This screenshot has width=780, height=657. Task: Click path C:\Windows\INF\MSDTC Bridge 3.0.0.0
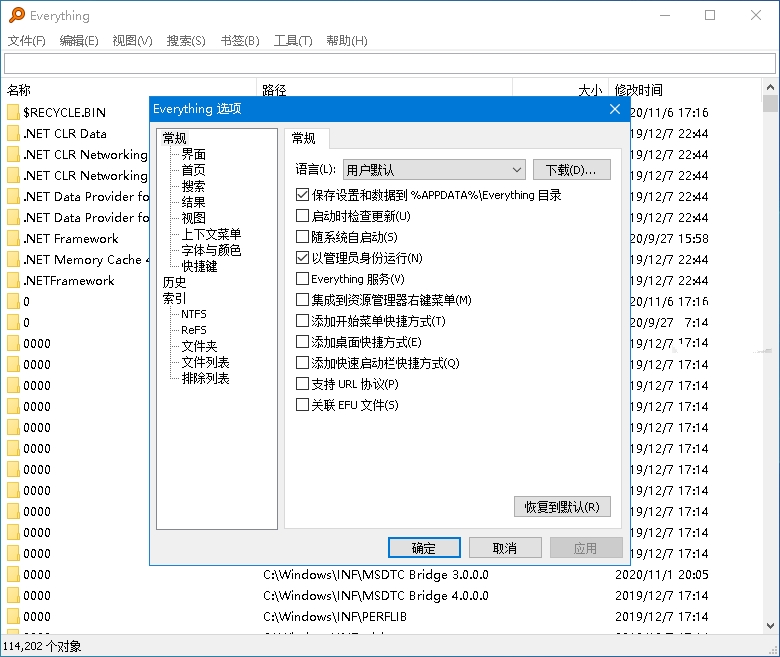pyautogui.click(x=376, y=574)
